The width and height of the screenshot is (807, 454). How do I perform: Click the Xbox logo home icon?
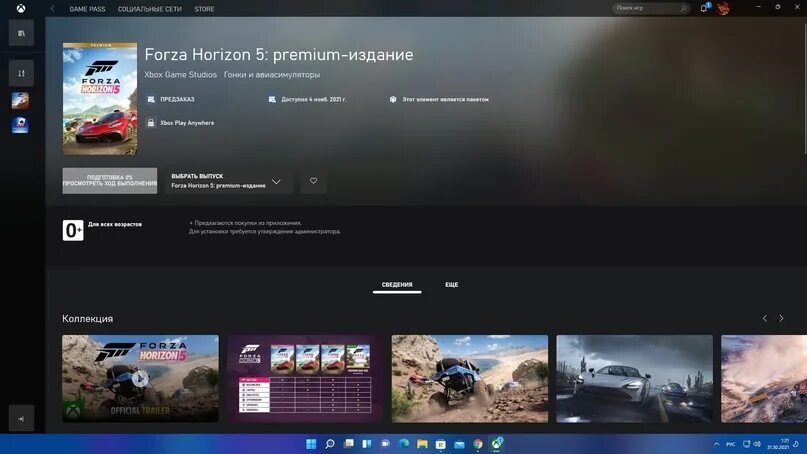pyautogui.click(x=21, y=8)
